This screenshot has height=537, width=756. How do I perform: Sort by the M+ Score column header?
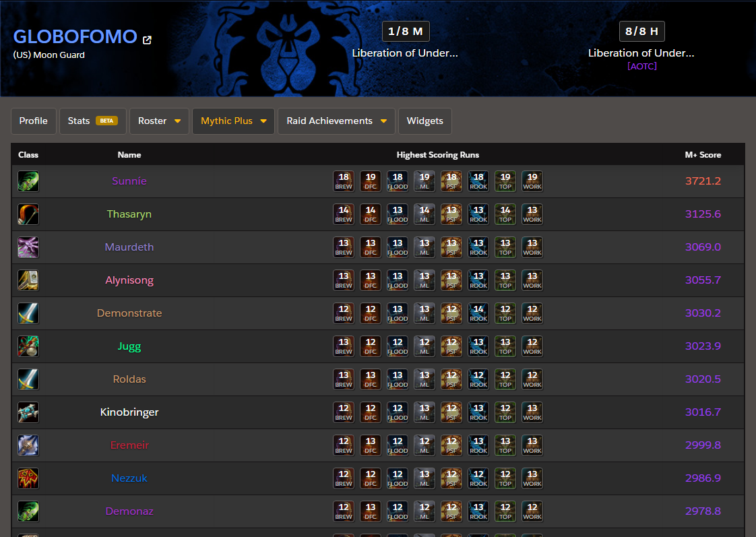[703, 155]
